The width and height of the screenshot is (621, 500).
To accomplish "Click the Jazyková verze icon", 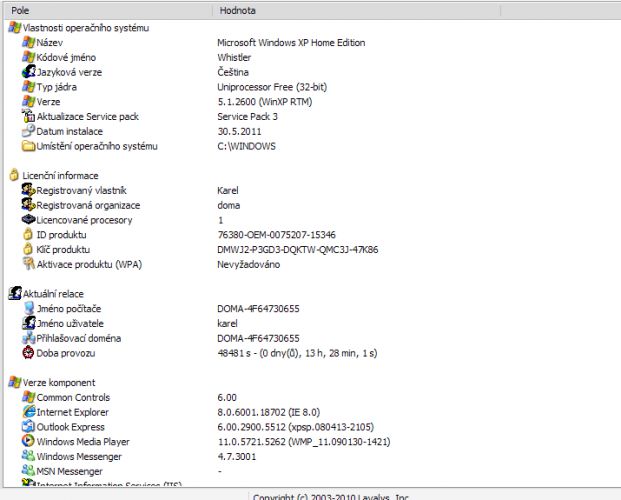I will 29,72.
